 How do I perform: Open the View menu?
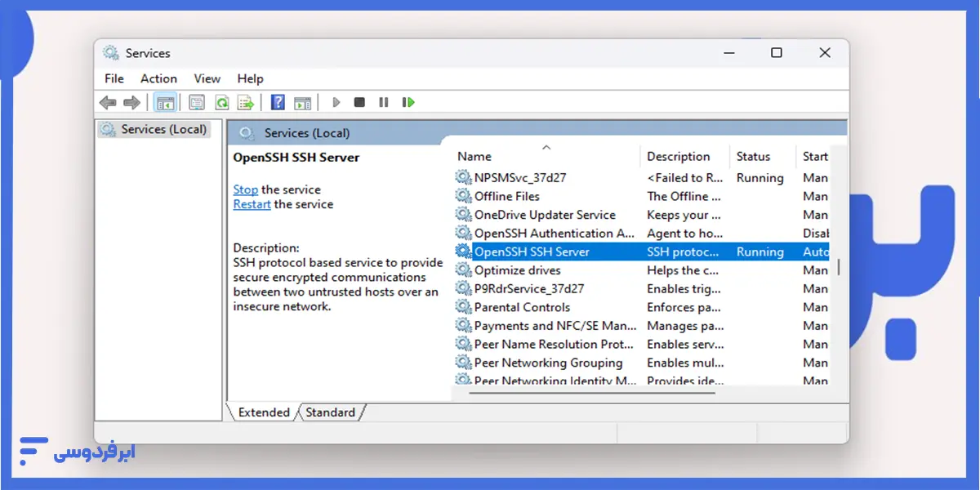click(x=207, y=78)
